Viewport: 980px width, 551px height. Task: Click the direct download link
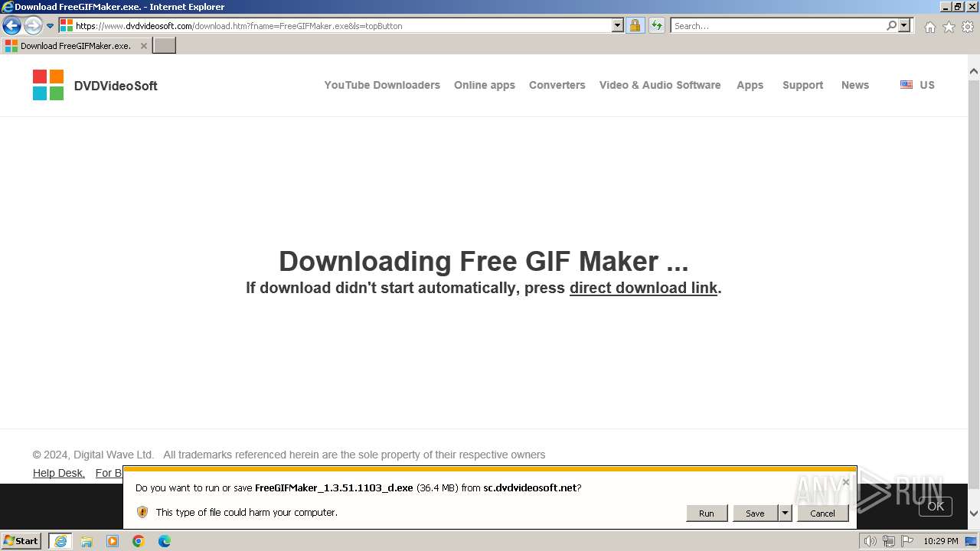(643, 288)
